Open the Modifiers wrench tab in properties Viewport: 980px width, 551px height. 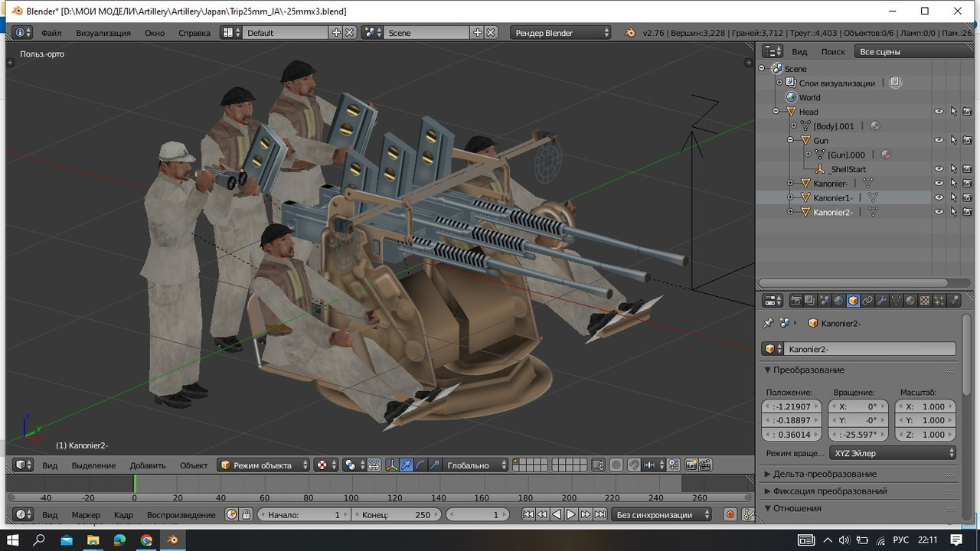(882, 301)
